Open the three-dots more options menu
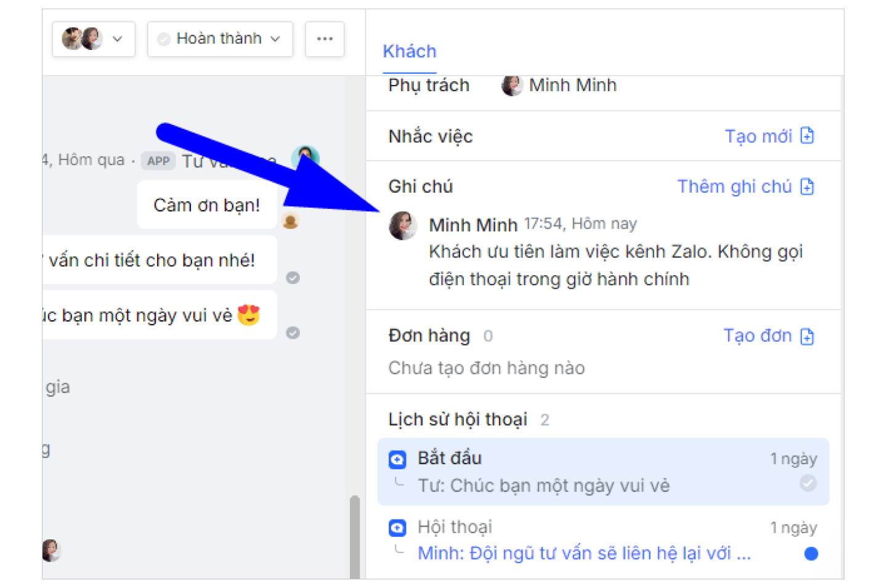 [x=325, y=39]
